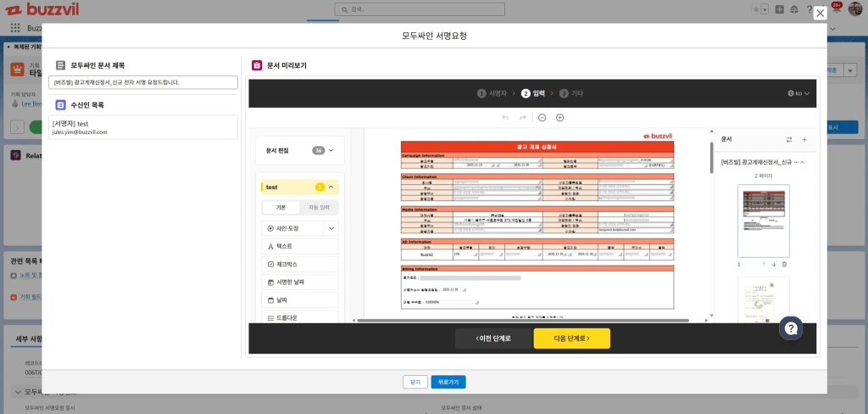Click the zoom in magnifier icon
This screenshot has height=414, width=868.
(559, 118)
